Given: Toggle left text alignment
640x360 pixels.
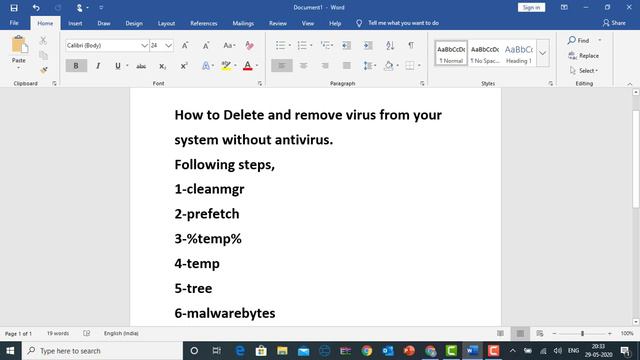Looking at the screenshot, I should pos(282,65).
